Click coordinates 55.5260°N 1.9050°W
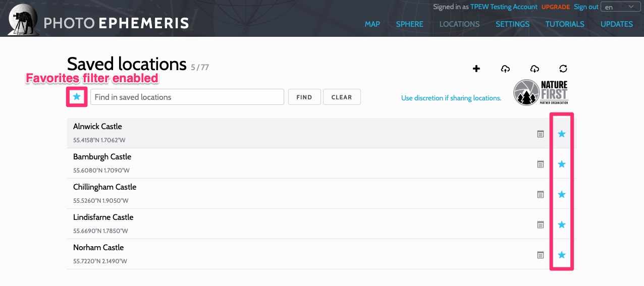644x286 pixels. pos(101,201)
